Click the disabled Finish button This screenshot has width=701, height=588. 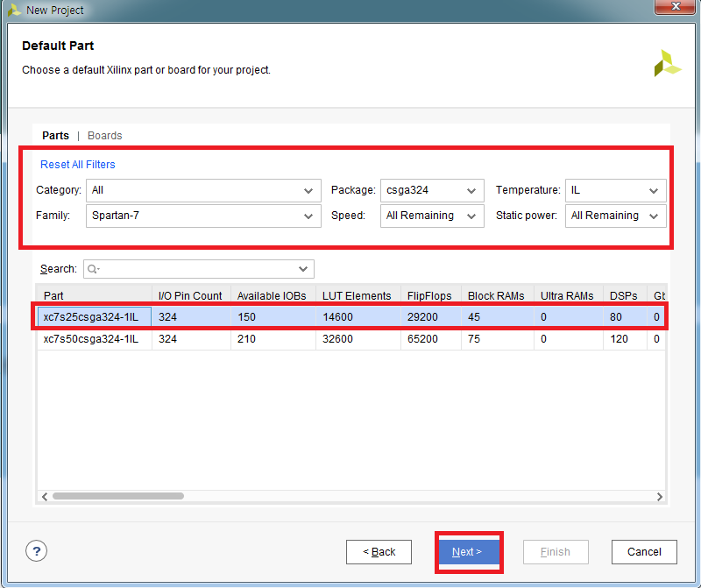556,552
